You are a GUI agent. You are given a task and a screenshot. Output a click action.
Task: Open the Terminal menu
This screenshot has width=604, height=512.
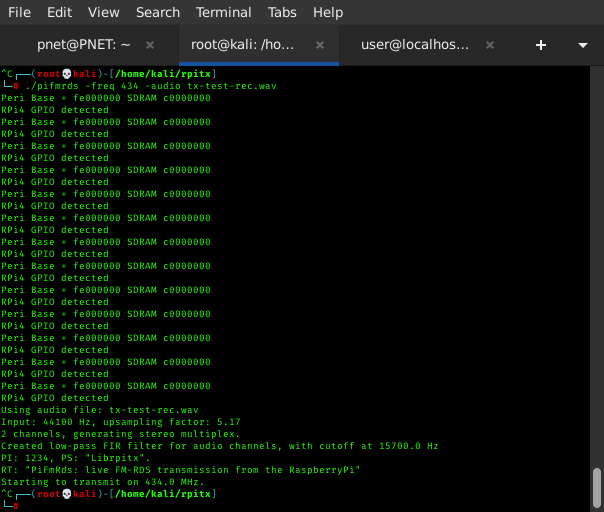[223, 12]
